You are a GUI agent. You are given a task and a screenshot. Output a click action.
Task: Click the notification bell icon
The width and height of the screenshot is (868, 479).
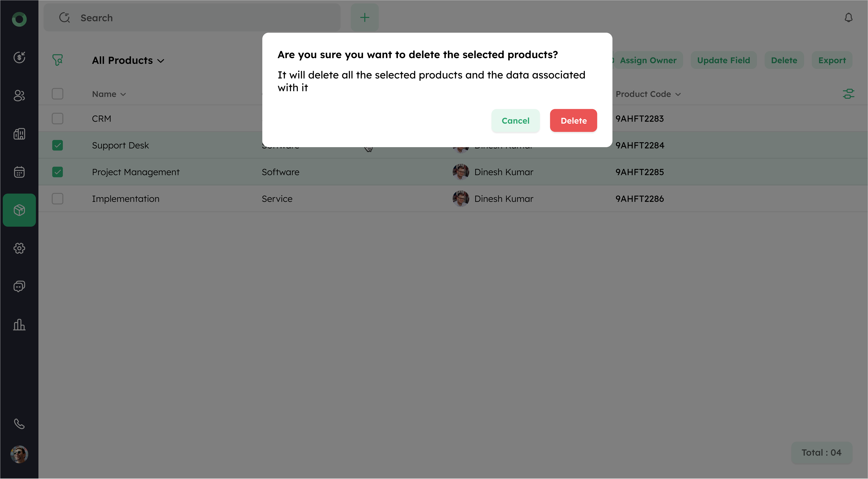(x=848, y=18)
